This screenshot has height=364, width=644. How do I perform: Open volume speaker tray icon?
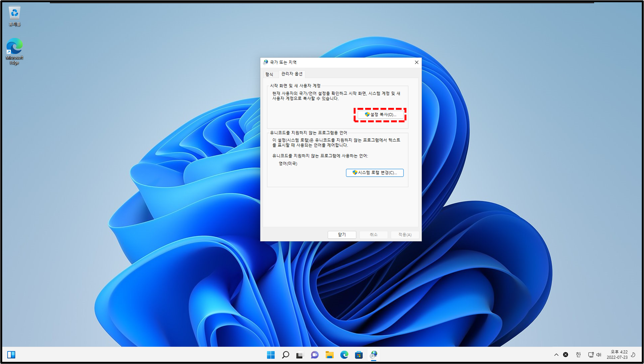click(599, 355)
